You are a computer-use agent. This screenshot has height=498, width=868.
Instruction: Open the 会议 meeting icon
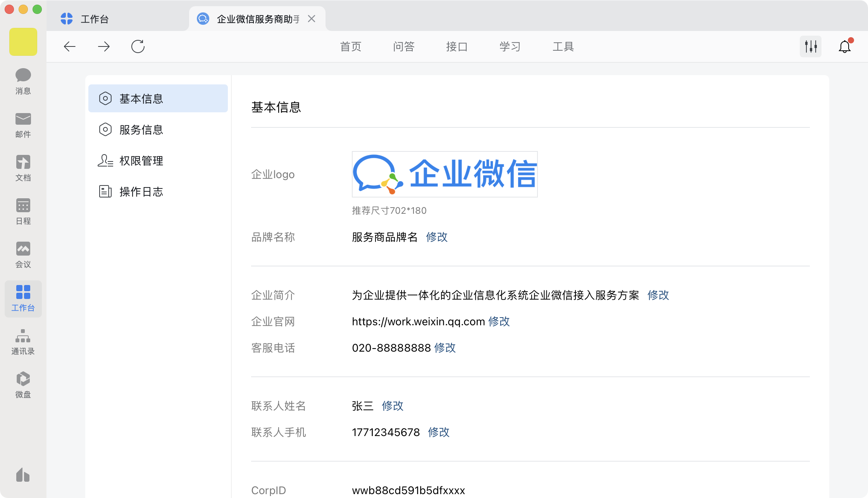tap(23, 254)
